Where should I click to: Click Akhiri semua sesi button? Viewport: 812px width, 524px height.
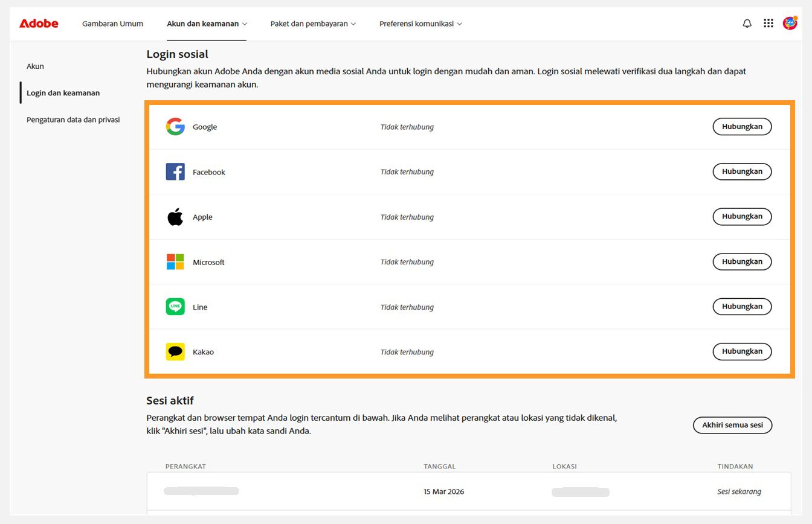(732, 425)
